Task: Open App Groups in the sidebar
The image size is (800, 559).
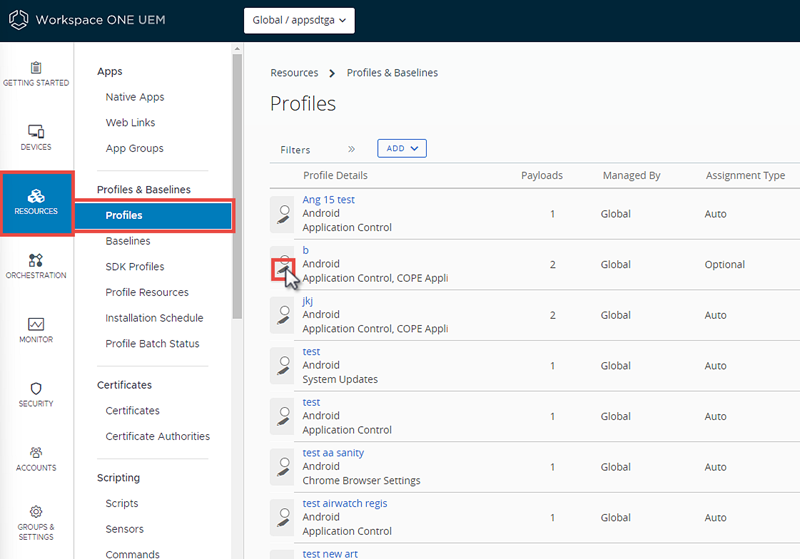Action: [135, 148]
